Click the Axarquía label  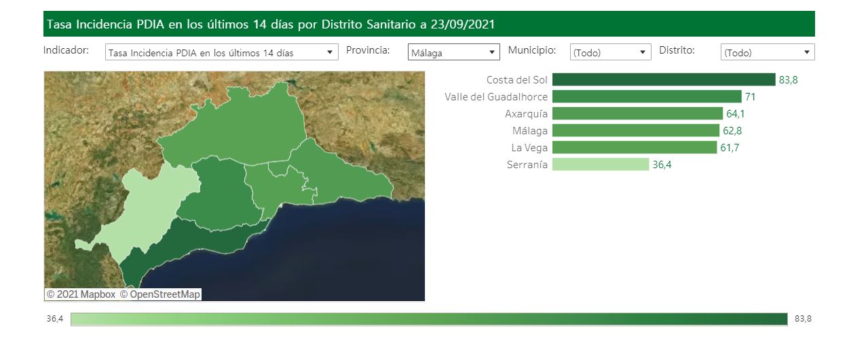[x=527, y=114]
